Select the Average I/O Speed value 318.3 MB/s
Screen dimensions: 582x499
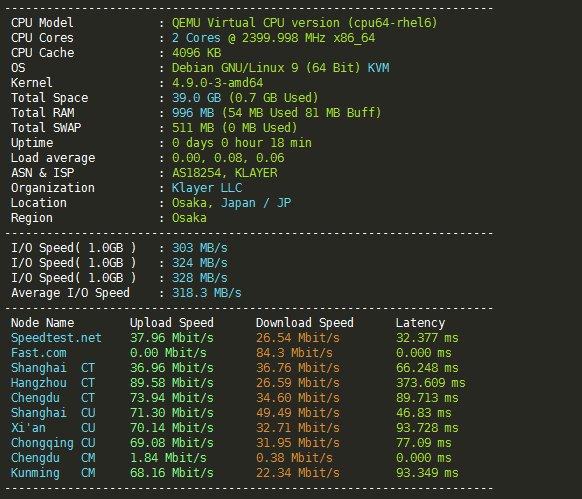tap(206, 293)
